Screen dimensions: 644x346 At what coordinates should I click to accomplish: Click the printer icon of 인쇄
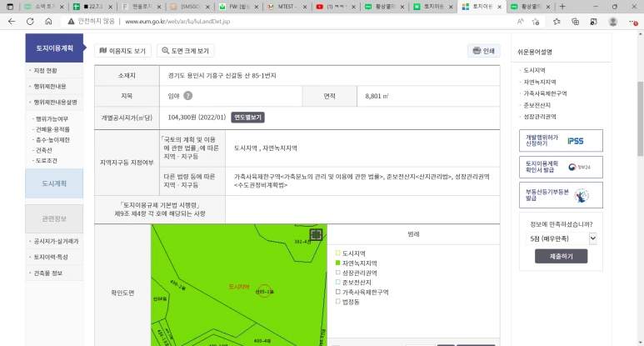477,51
